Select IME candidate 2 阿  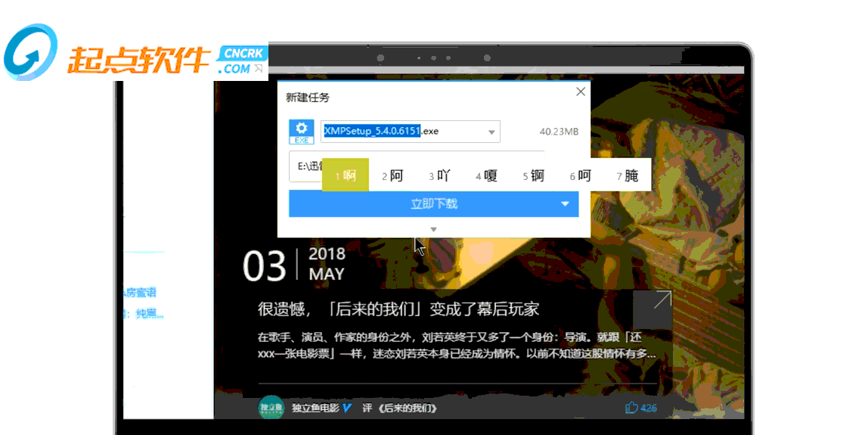pyautogui.click(x=392, y=176)
